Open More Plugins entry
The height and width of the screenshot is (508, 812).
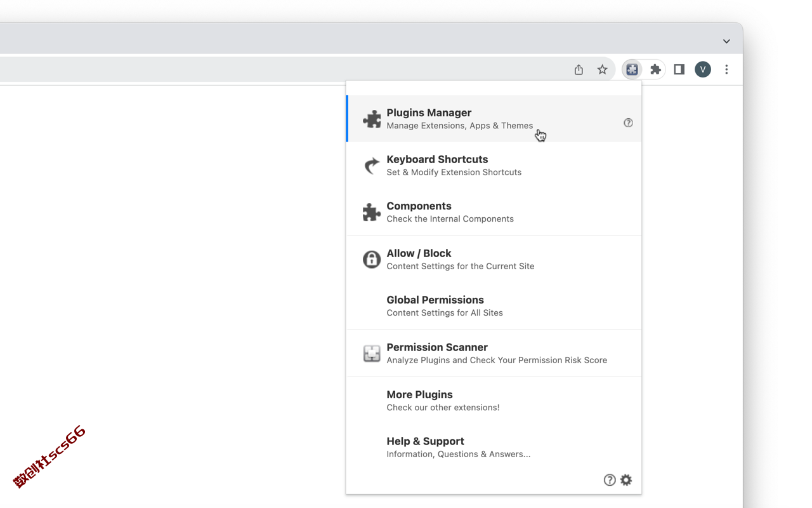click(x=494, y=400)
